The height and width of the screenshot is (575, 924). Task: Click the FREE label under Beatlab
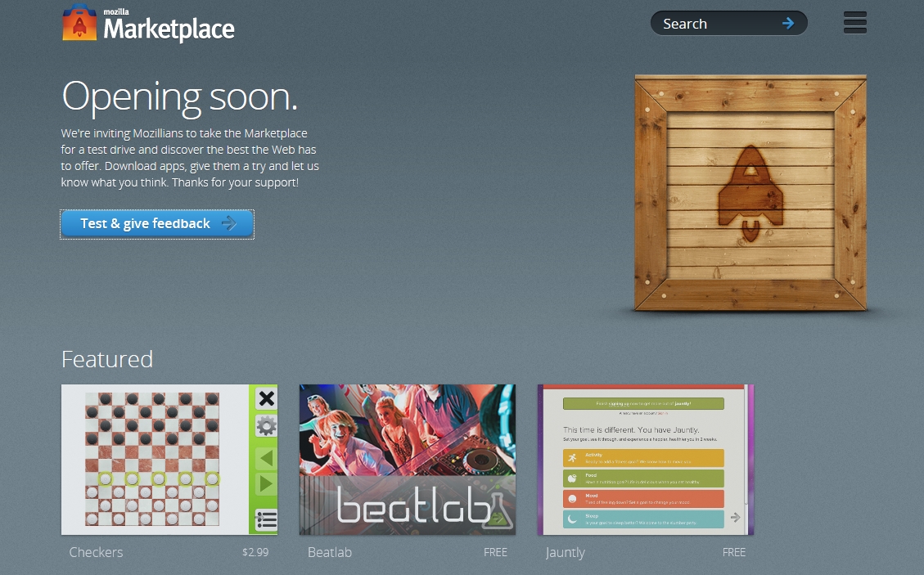[496, 553]
